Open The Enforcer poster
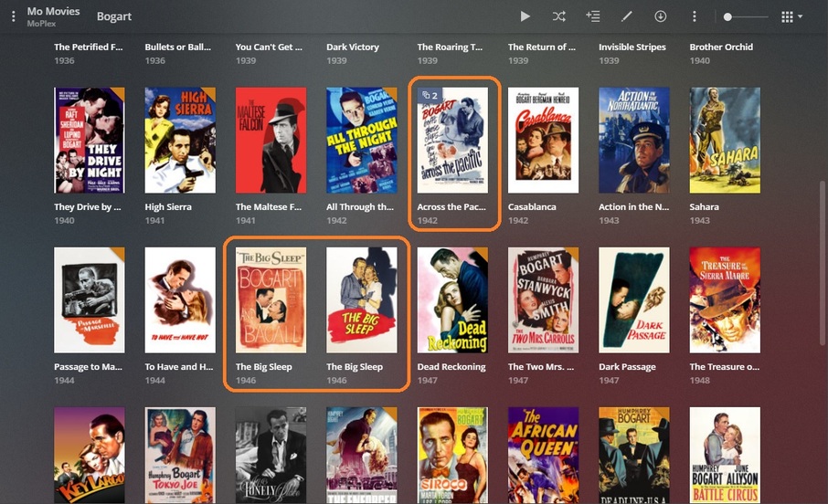This screenshot has width=828, height=504. 362,456
